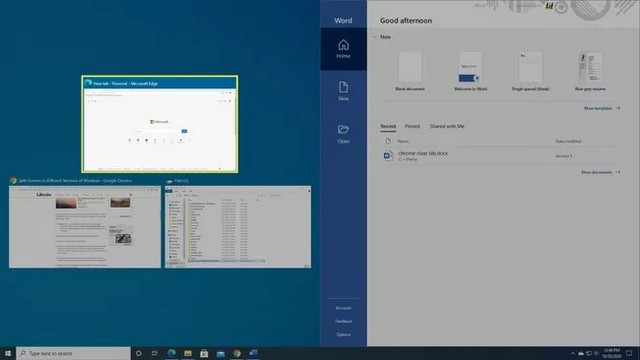Click the More documents link
The height and width of the screenshot is (360, 640).
(601, 172)
